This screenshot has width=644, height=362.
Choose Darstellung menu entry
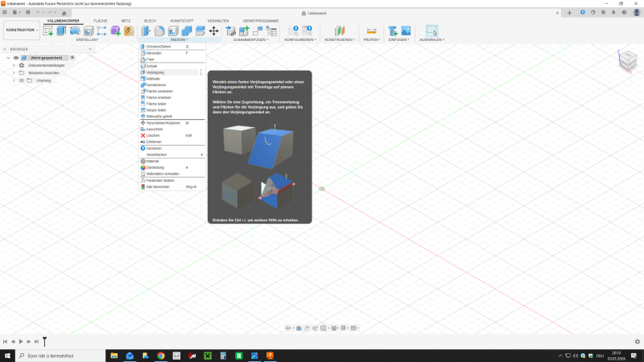click(172, 167)
